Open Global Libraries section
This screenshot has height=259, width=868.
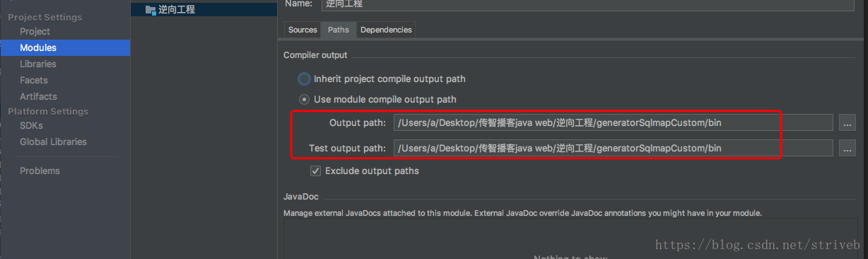tap(53, 142)
